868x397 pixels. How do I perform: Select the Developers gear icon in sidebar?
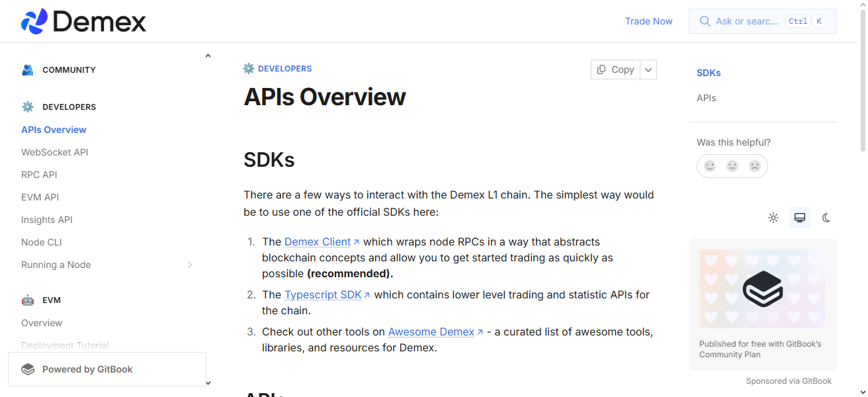click(27, 107)
